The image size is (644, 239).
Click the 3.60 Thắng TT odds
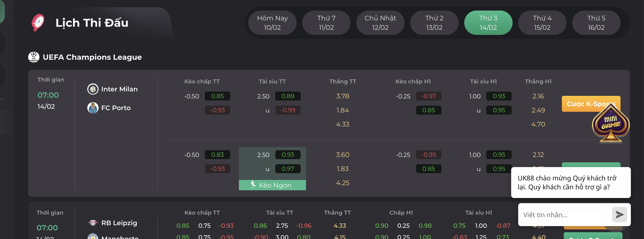(x=342, y=155)
